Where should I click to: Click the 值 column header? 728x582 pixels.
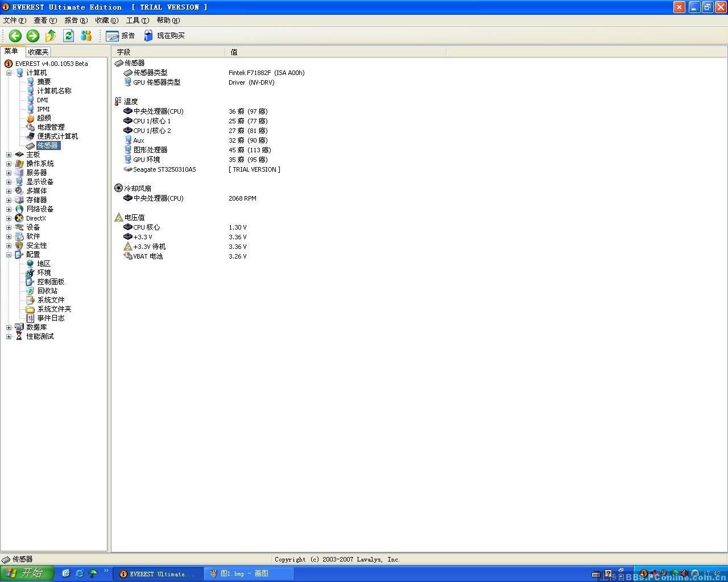coord(336,52)
